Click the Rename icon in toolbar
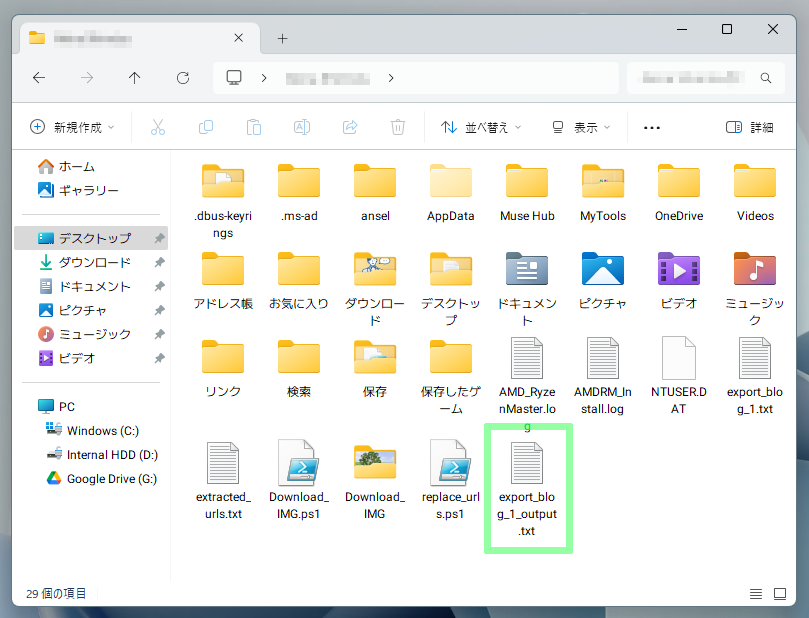 click(x=302, y=127)
